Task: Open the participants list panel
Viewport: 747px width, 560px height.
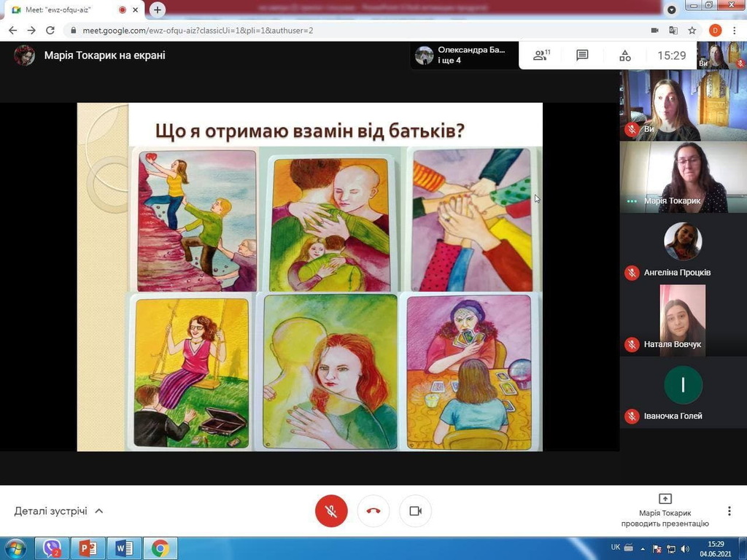Action: pyautogui.click(x=541, y=55)
